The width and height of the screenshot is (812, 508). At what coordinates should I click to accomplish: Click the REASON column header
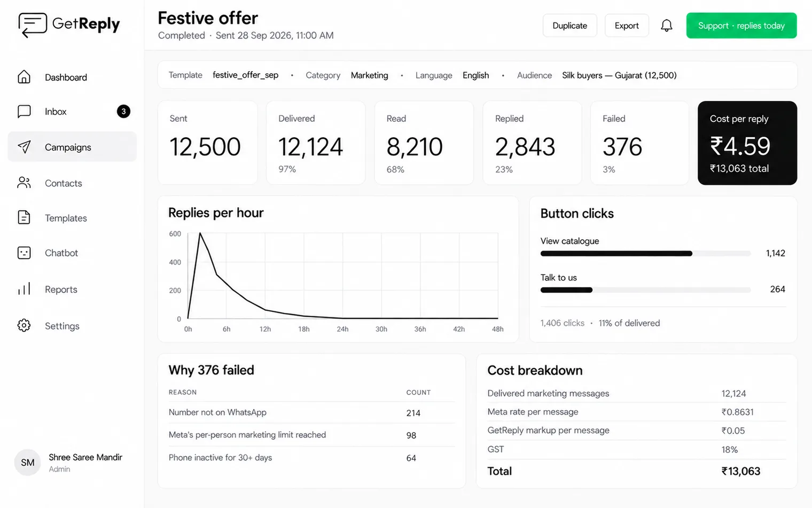click(x=183, y=392)
